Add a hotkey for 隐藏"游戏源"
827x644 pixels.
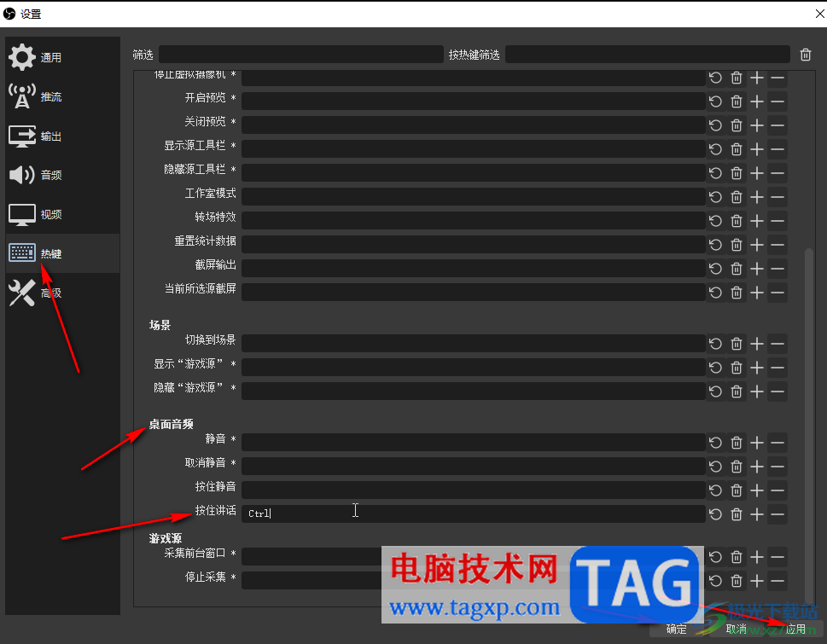click(757, 392)
